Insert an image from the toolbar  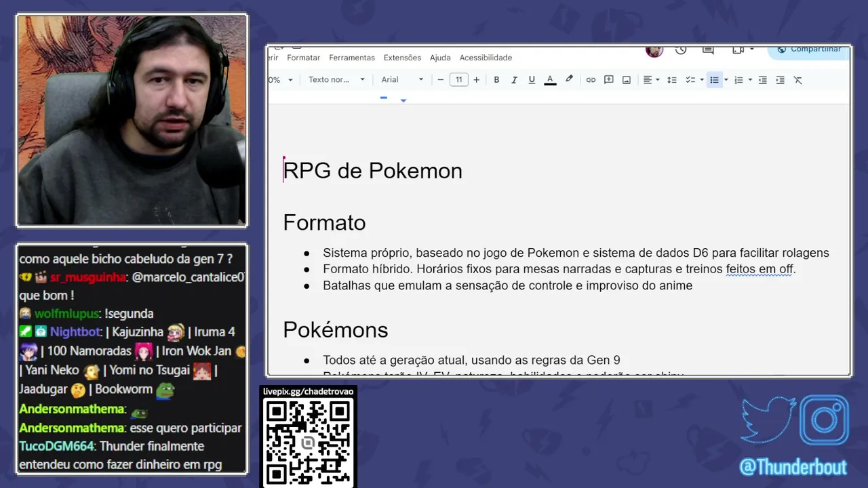[627, 80]
